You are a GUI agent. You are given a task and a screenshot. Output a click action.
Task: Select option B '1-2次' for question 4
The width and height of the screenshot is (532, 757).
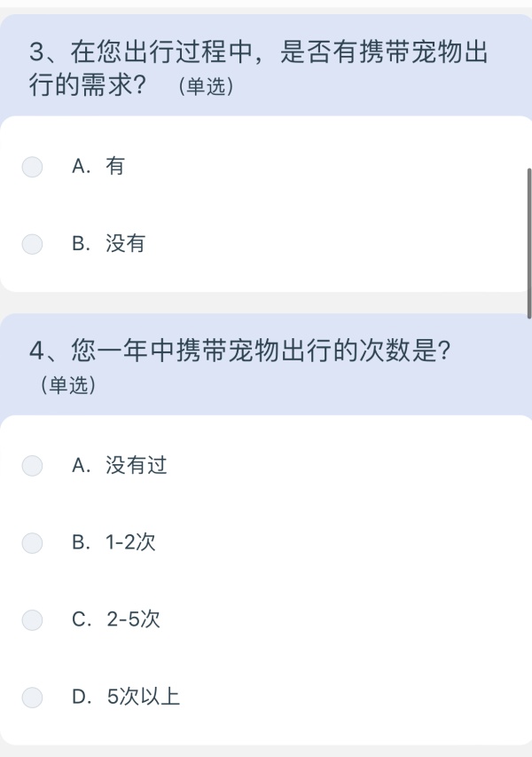pos(32,543)
